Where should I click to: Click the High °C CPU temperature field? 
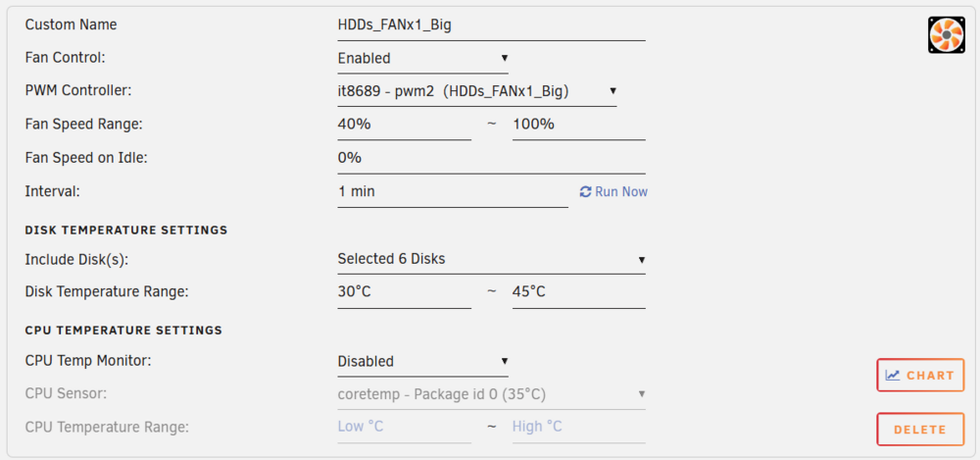(x=579, y=428)
